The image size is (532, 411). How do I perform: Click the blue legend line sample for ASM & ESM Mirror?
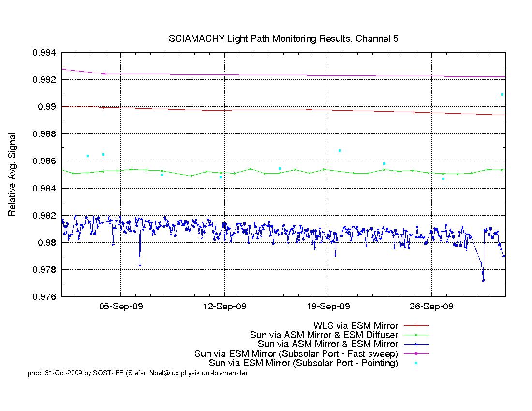tap(416, 344)
